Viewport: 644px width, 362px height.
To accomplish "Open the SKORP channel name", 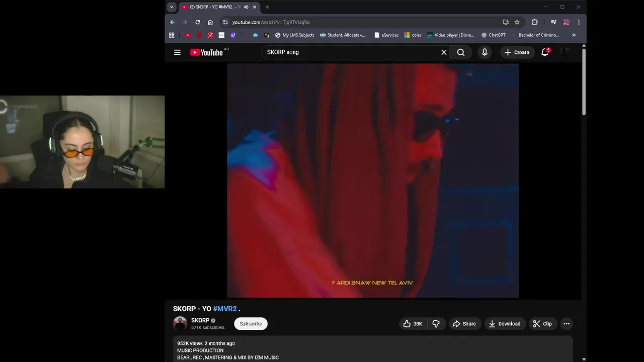I will pyautogui.click(x=200, y=320).
